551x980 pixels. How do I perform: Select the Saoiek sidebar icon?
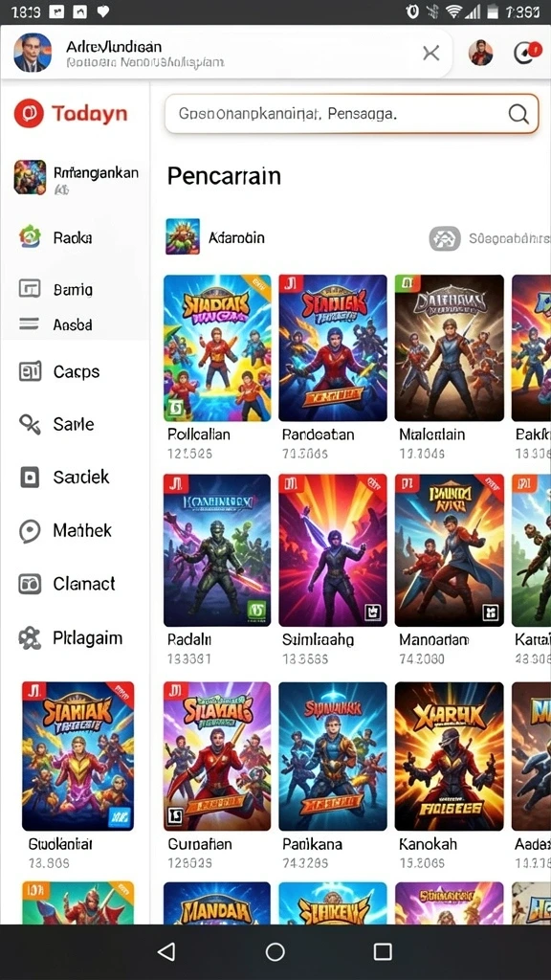[x=30, y=477]
